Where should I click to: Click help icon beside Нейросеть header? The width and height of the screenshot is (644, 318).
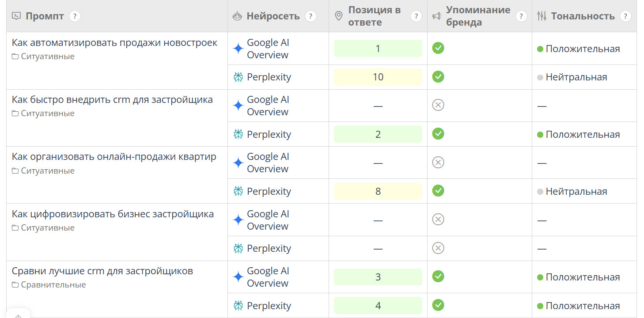pos(311,16)
